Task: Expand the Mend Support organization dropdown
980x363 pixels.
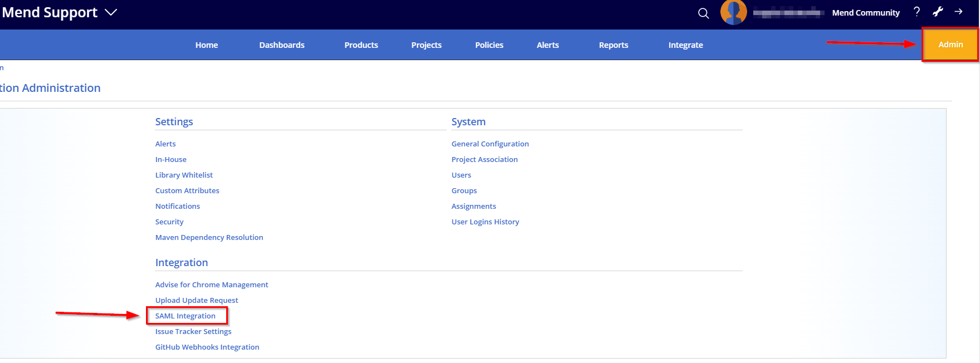Action: pos(111,12)
